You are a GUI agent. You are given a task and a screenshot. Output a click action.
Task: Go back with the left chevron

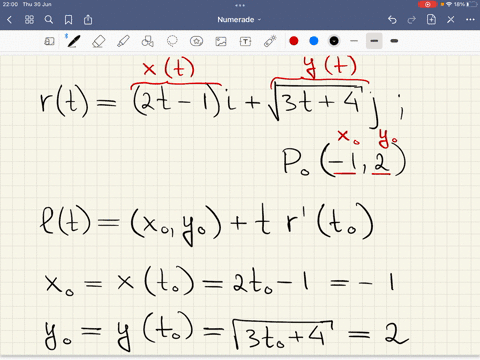9,20
